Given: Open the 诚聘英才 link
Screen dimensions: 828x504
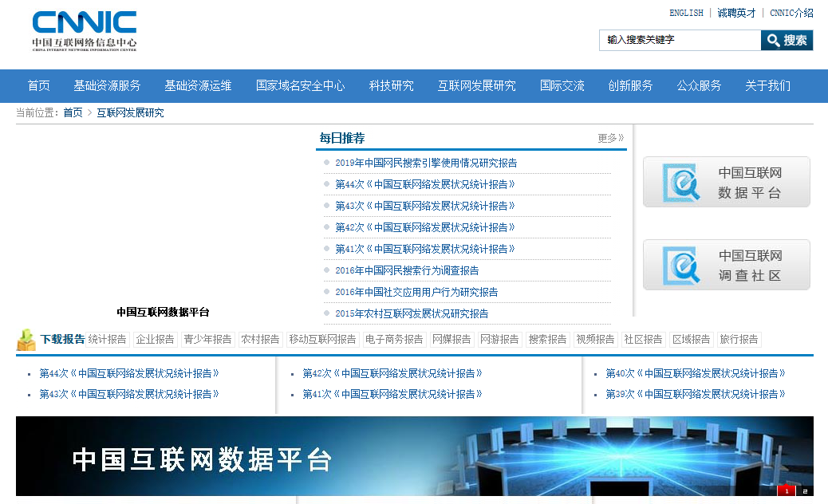Looking at the screenshot, I should [736, 13].
